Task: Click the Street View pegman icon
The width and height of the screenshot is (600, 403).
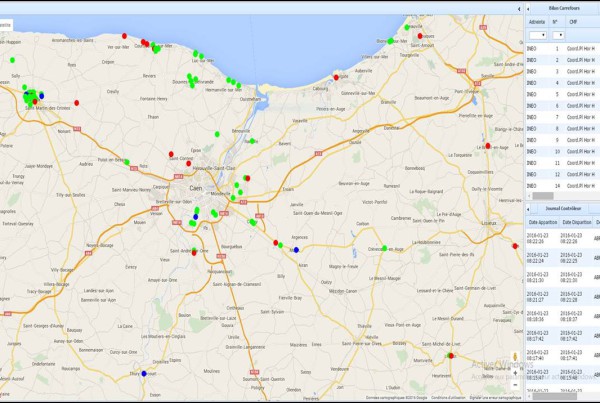Action: (x=515, y=355)
